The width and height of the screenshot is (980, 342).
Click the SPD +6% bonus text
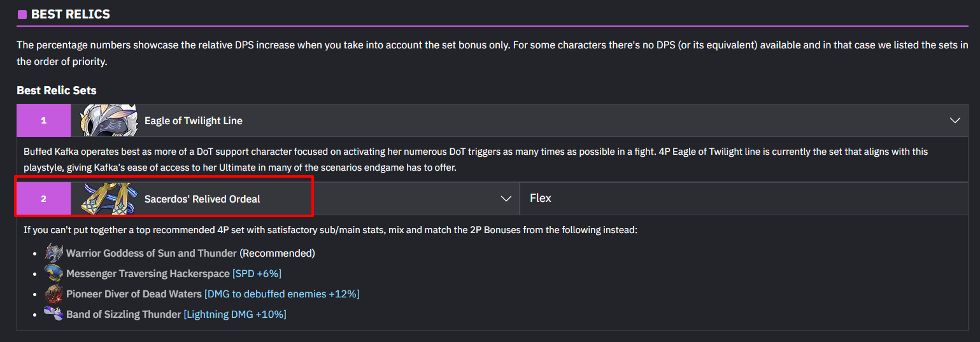pyautogui.click(x=257, y=274)
